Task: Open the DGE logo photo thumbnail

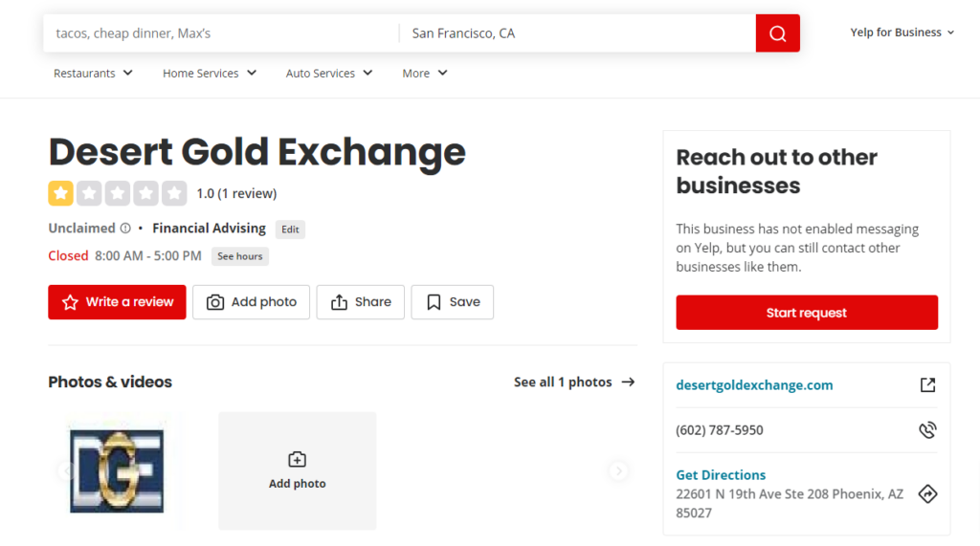Action: coord(117,471)
